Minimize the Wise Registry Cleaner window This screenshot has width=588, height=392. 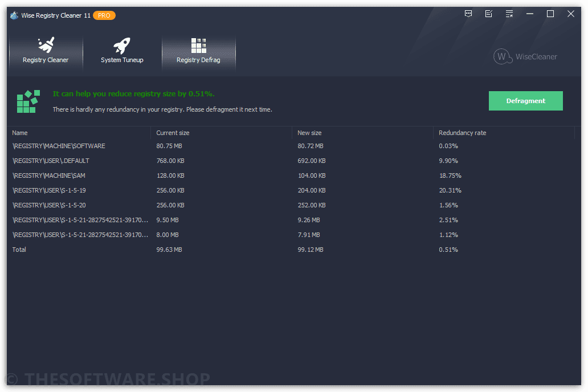pyautogui.click(x=529, y=14)
